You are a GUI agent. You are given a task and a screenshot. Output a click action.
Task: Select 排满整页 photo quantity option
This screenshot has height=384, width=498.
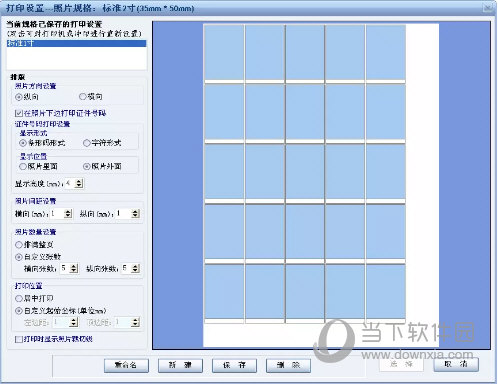19,245
